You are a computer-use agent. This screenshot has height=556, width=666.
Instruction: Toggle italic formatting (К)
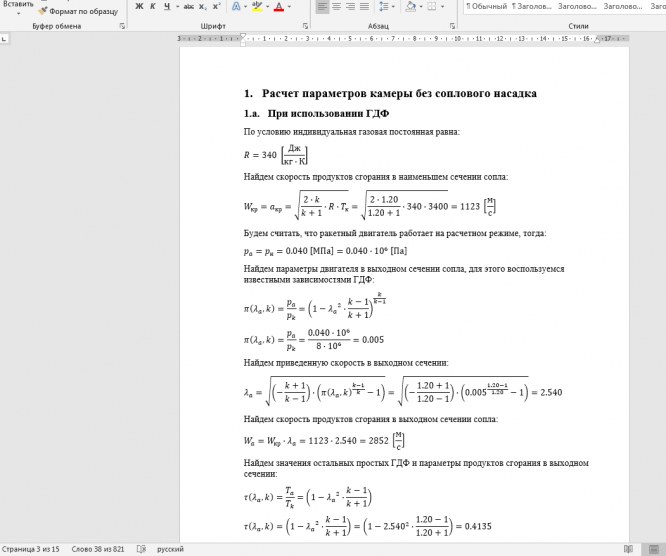pos(153,6)
